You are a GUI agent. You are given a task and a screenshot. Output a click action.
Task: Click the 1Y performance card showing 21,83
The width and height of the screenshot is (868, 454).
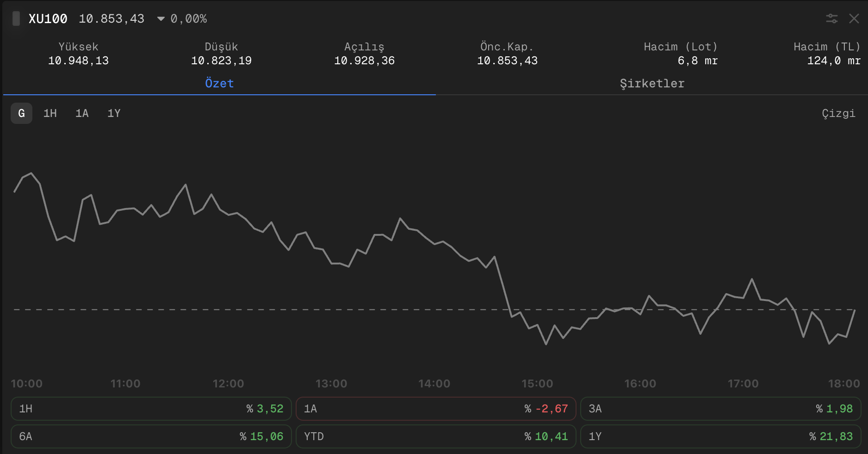(720, 436)
